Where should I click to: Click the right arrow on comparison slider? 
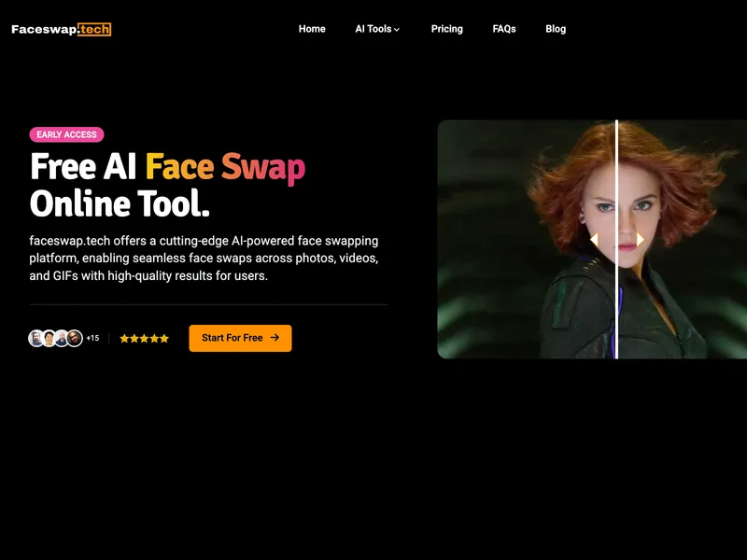[x=641, y=239]
